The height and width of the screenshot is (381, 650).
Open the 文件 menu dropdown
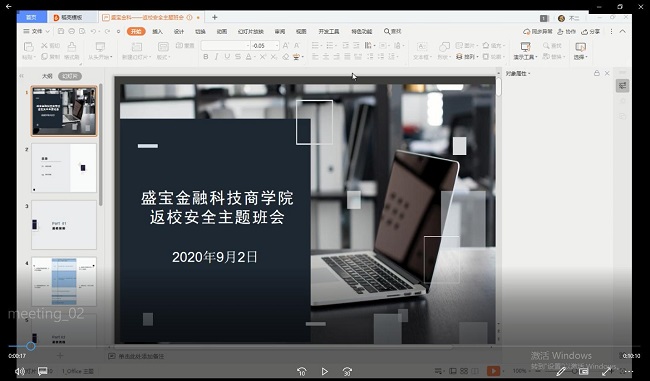[36, 32]
